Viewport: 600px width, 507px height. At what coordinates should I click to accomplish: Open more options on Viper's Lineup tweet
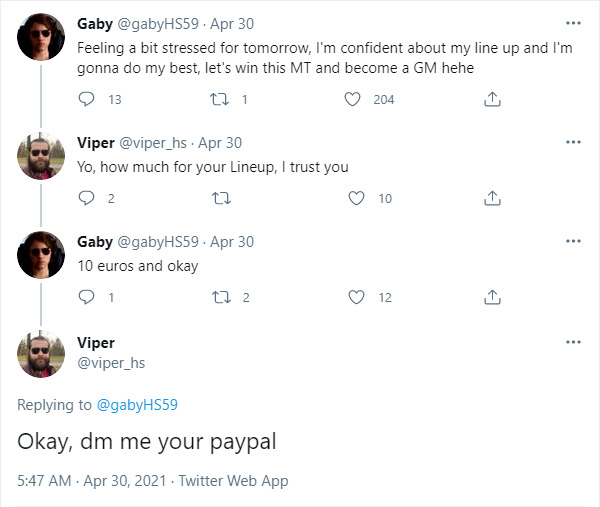(572, 142)
